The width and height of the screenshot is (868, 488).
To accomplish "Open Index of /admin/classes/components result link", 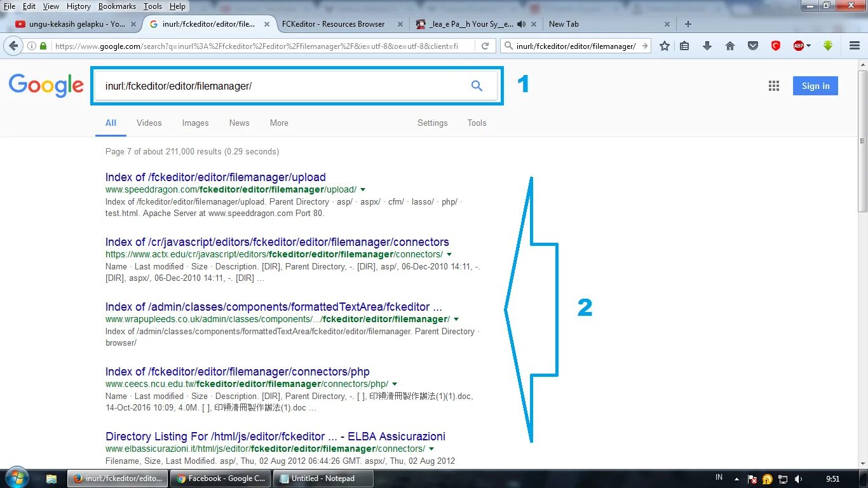I will tap(274, 307).
